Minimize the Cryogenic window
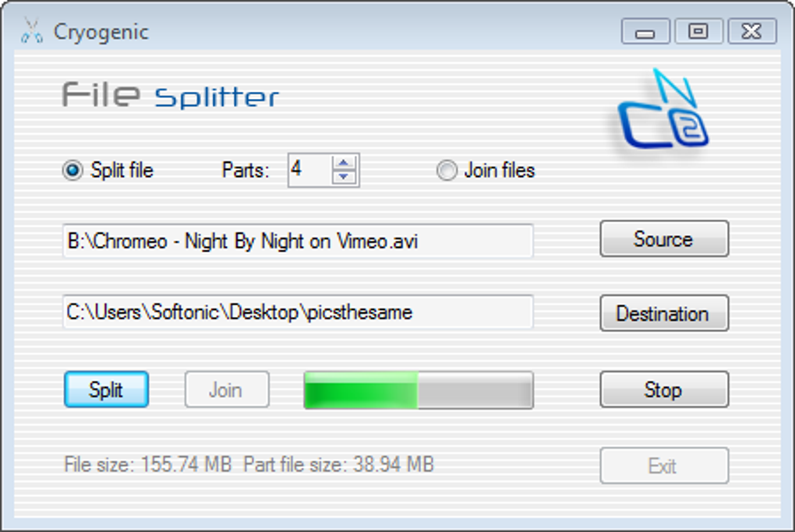 click(x=645, y=32)
